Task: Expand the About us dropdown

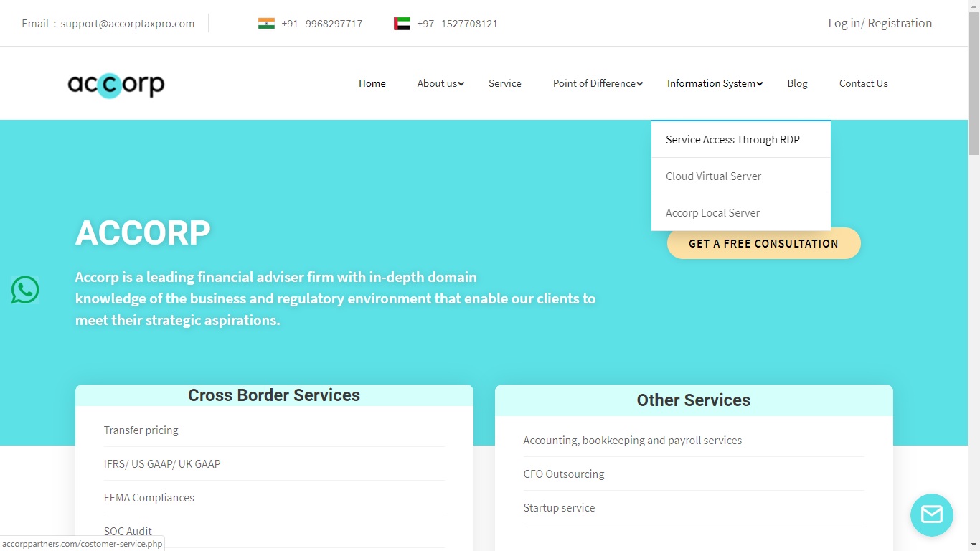Action: point(440,83)
